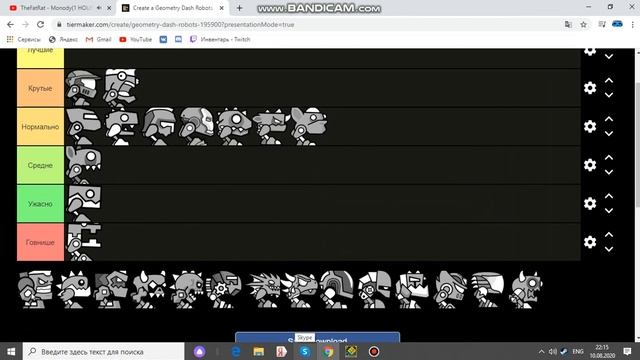Viewport: 640px width, 360px height.
Task: Open volume control in system tray
Action: coord(553,351)
